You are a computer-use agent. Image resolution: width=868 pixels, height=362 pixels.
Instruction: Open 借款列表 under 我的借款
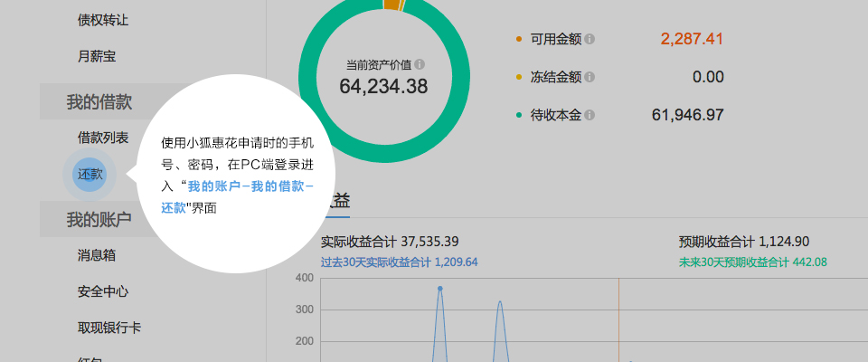pos(102,138)
